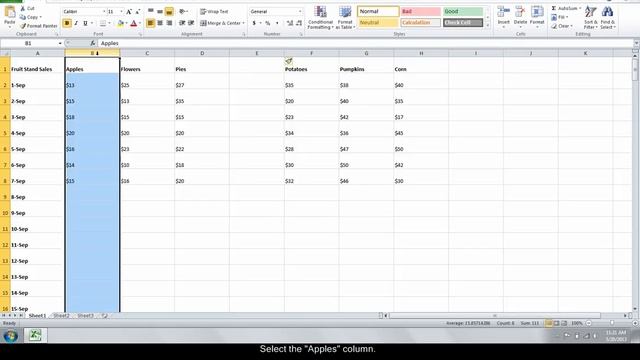The width and height of the screenshot is (640, 360).
Task: Increase the cell indent
Action: click(x=191, y=23)
